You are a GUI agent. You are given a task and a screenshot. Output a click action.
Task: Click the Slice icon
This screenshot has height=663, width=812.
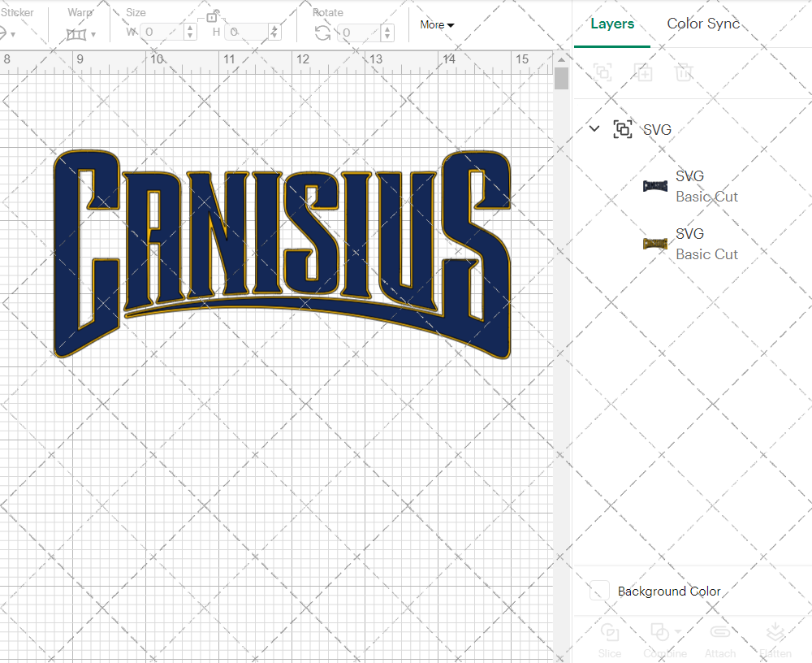[610, 633]
